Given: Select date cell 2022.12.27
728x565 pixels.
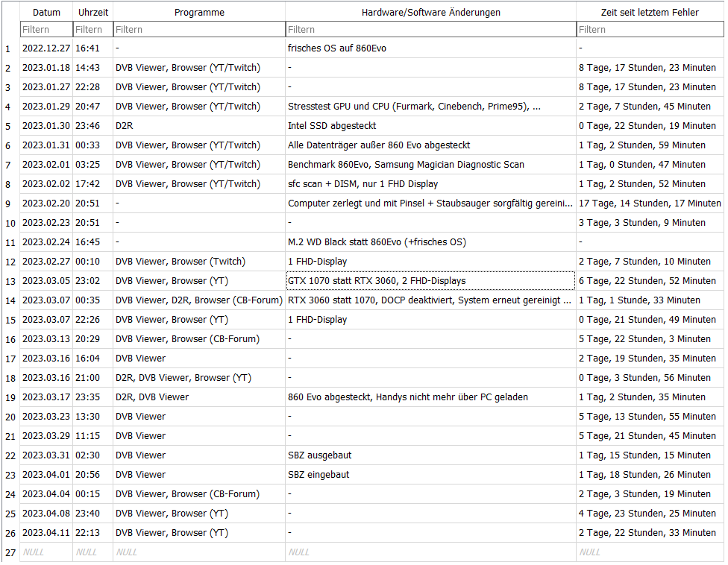Looking at the screenshot, I should tap(46, 48).
